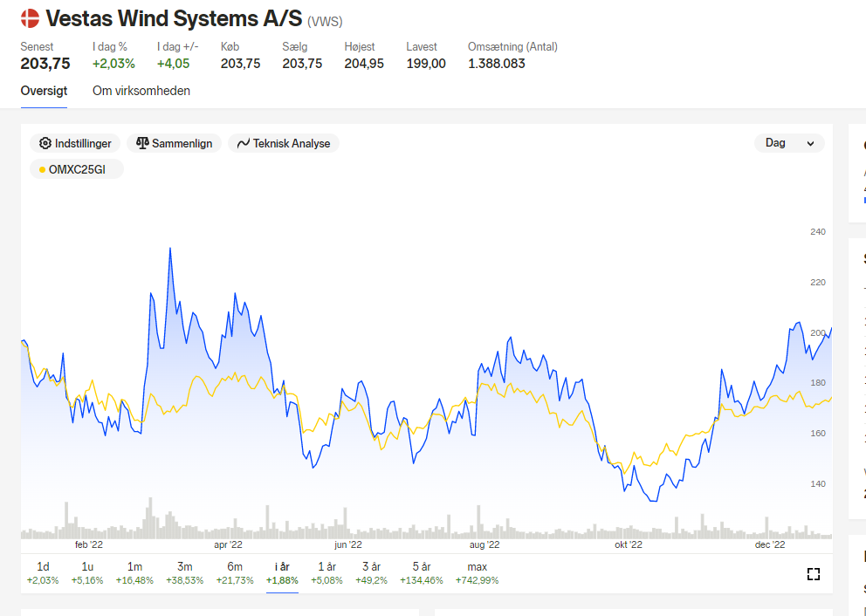Select the 3m time range
This screenshot has width=866, height=616.
[x=184, y=573]
